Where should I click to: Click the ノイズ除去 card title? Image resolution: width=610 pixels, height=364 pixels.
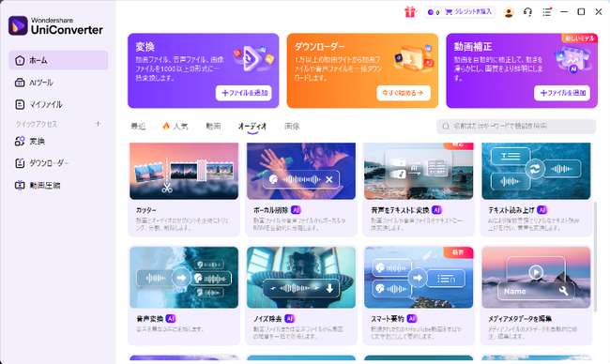(x=267, y=319)
